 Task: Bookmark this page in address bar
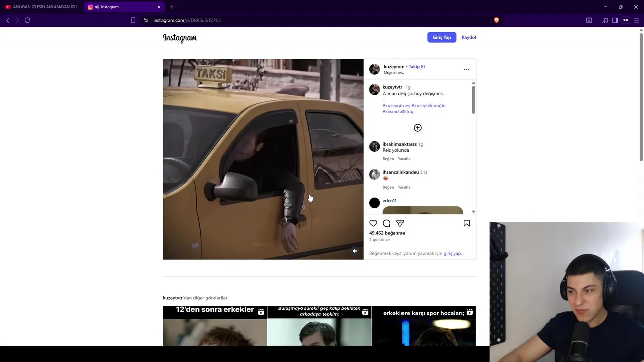133,20
